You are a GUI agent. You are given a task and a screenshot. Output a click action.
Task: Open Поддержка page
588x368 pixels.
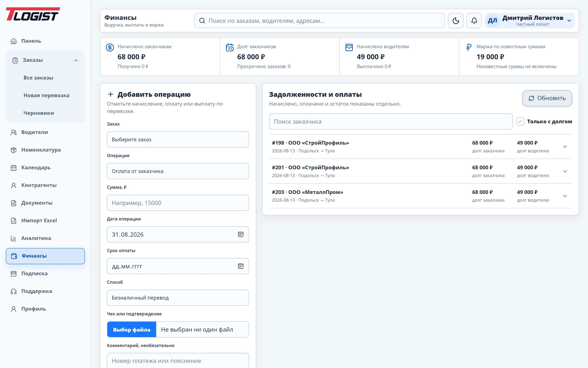click(45, 291)
